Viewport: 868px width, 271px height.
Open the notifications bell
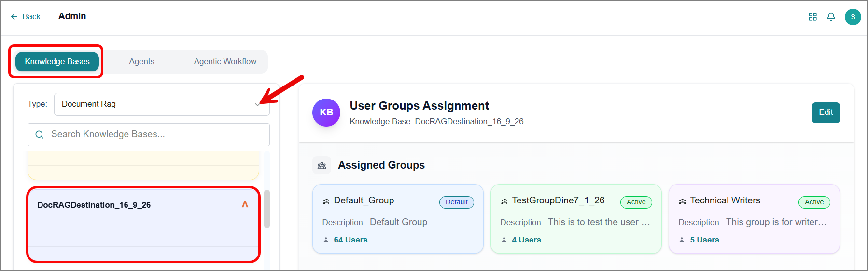[831, 17]
